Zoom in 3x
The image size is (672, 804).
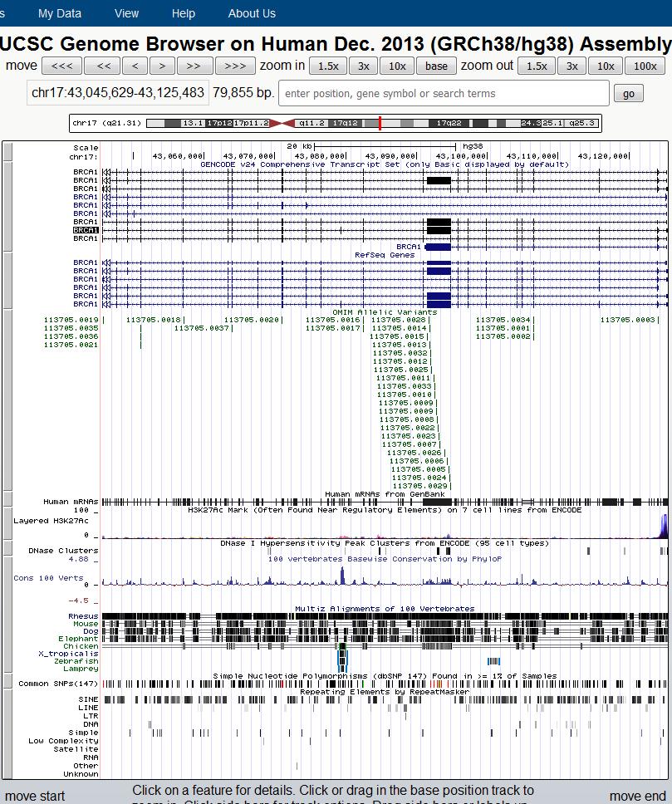(x=363, y=66)
